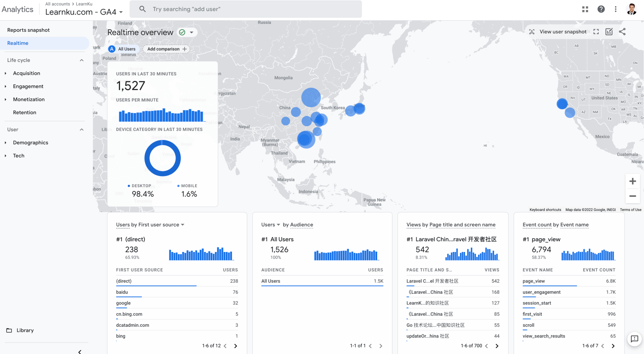Click the google row in user source

point(177,303)
